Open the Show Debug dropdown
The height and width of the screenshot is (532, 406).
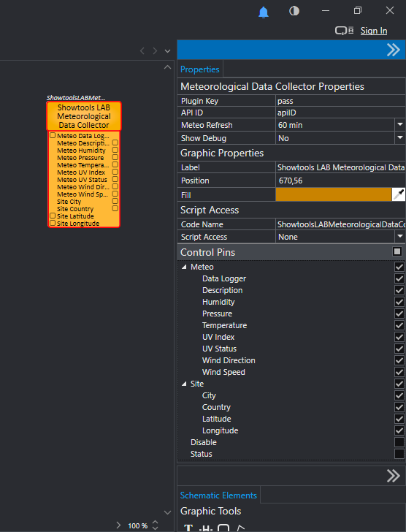[400, 137]
